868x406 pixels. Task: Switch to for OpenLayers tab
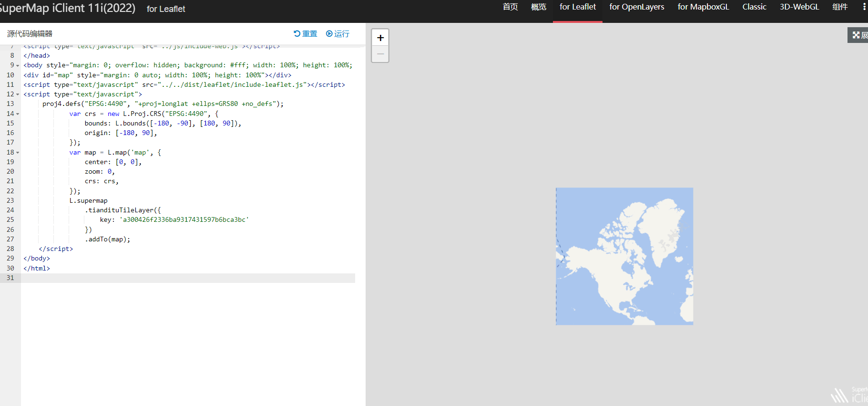click(637, 7)
